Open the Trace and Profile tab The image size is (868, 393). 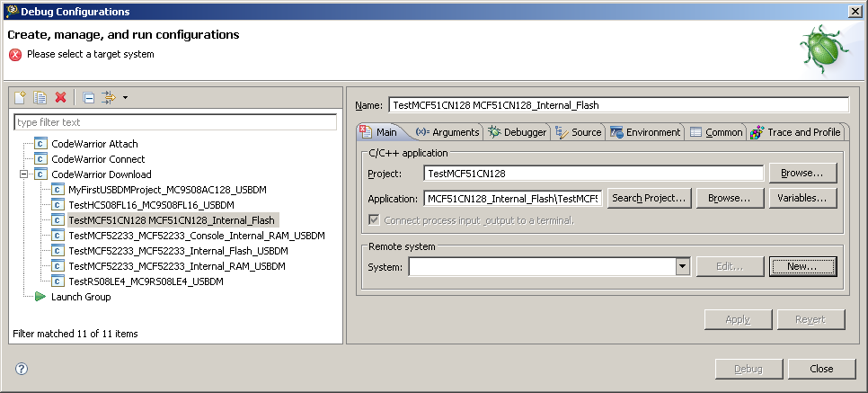click(796, 132)
